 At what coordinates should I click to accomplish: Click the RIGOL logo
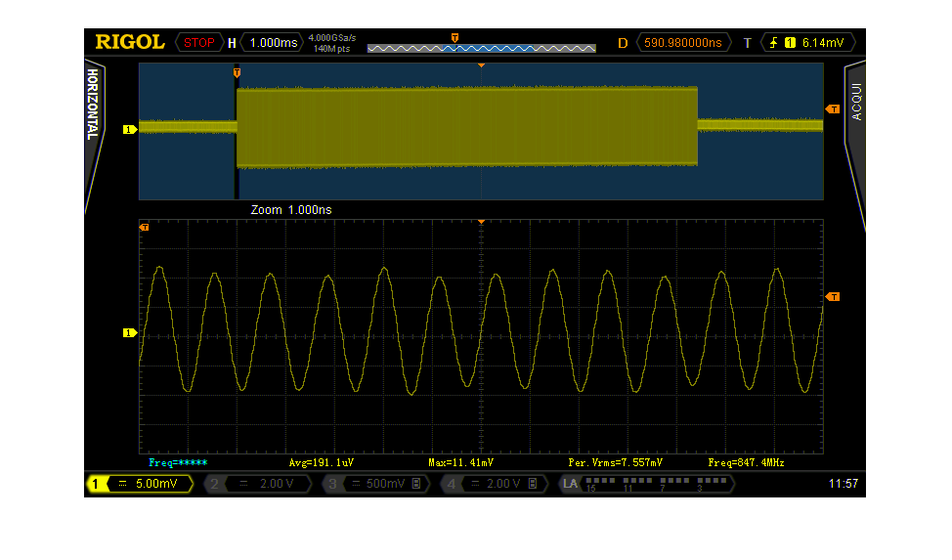click(130, 42)
